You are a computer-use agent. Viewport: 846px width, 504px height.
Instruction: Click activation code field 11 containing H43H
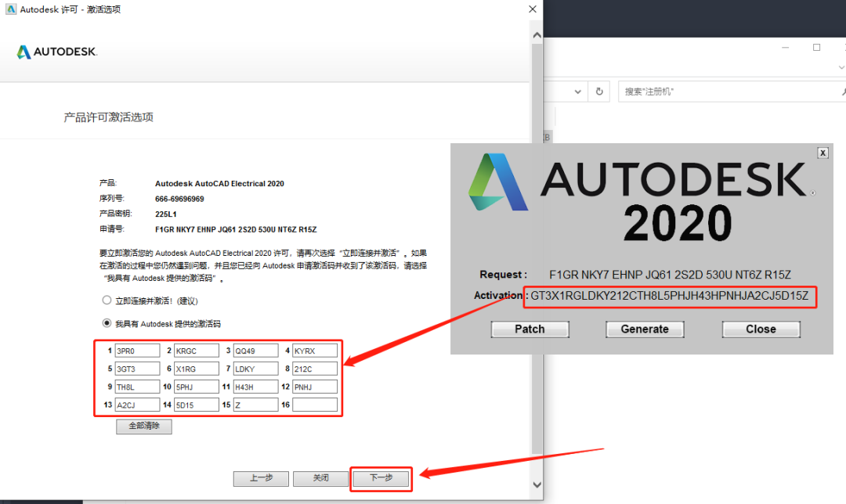(x=255, y=387)
